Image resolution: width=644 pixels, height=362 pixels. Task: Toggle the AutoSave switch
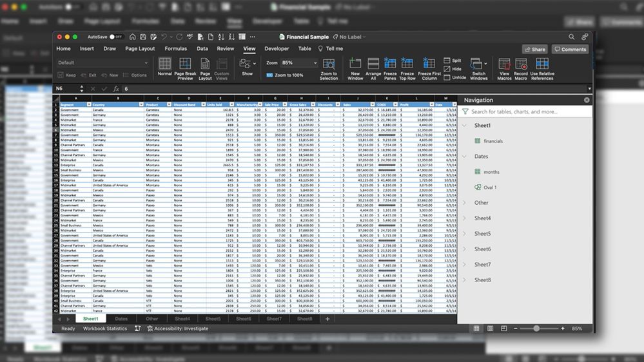click(x=116, y=37)
